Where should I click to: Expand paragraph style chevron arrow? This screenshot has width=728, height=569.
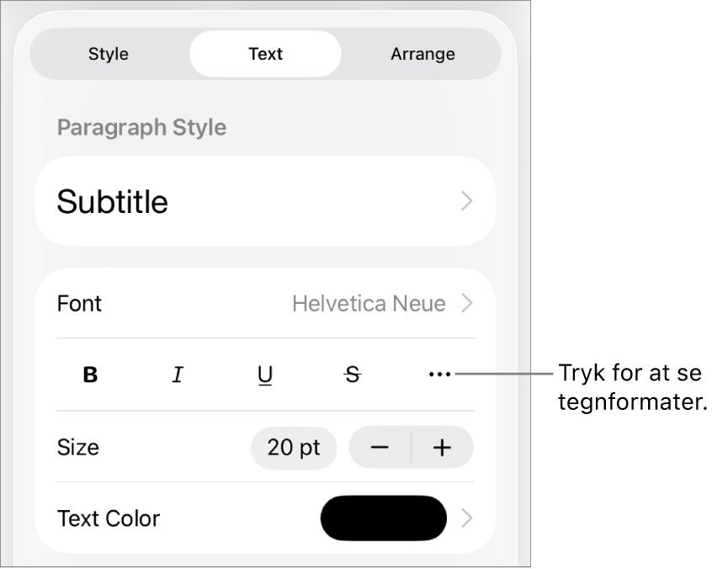click(467, 202)
